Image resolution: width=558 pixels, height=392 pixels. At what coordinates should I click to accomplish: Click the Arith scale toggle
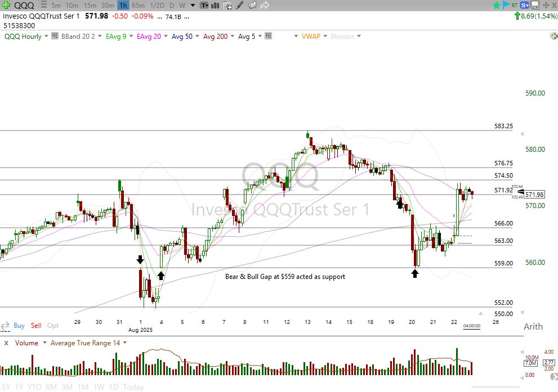[x=533, y=327]
